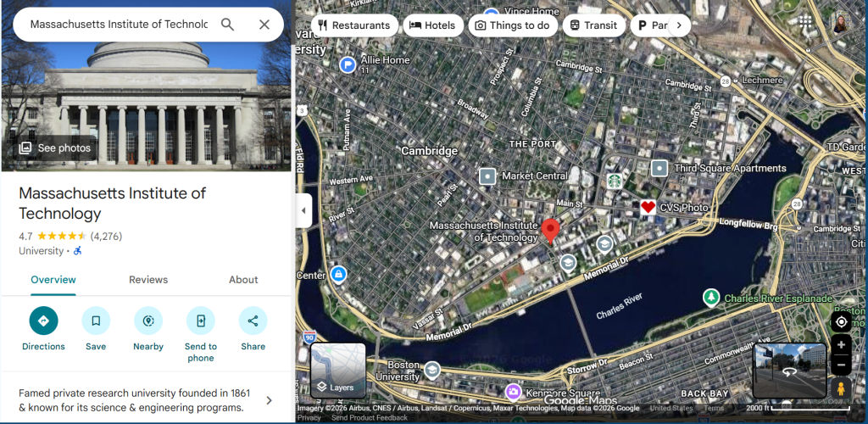Click THE PORT neighborhood label
The width and height of the screenshot is (868, 424).
pos(532,144)
